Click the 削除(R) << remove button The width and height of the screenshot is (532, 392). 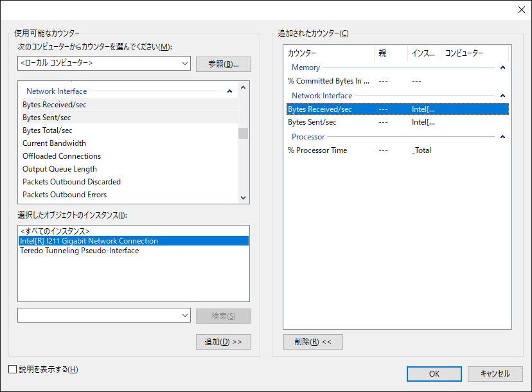pyautogui.click(x=313, y=342)
